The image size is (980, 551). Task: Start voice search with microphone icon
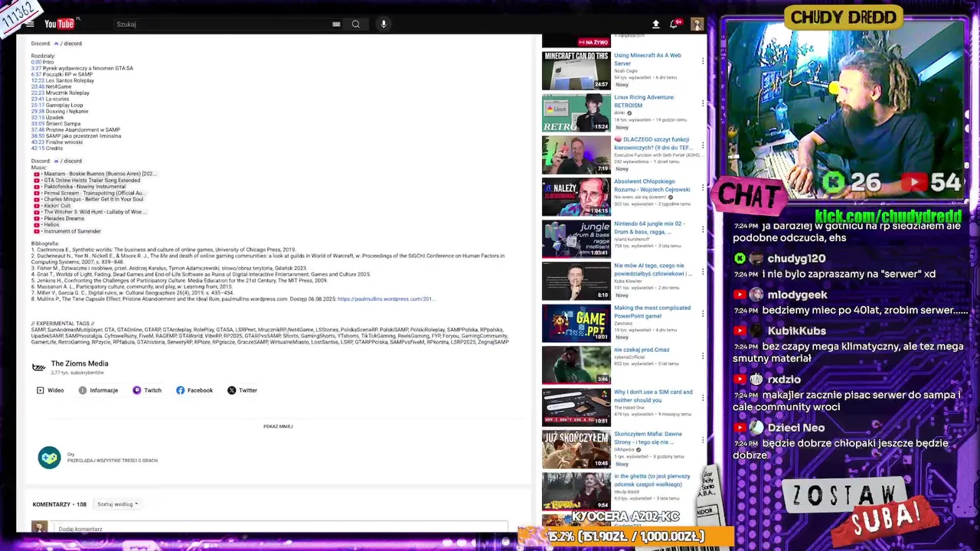click(x=384, y=24)
